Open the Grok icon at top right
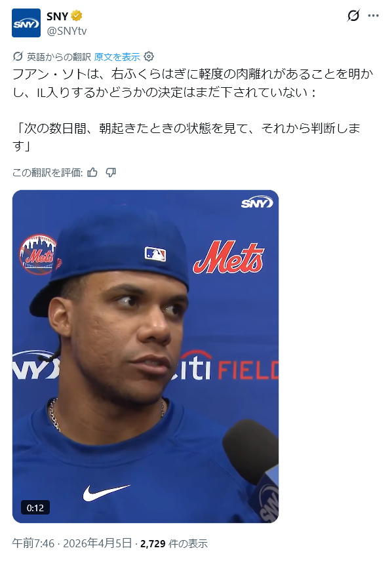392x563 pixels. [x=353, y=16]
